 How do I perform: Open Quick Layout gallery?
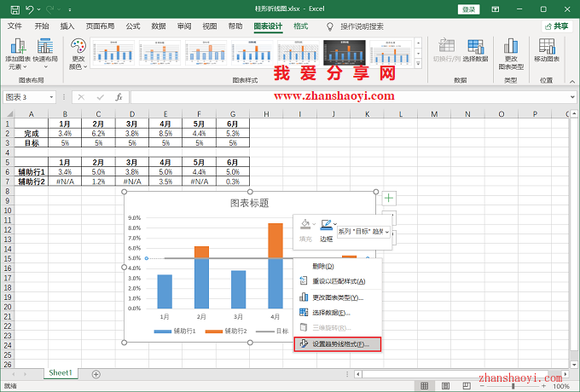click(x=45, y=54)
